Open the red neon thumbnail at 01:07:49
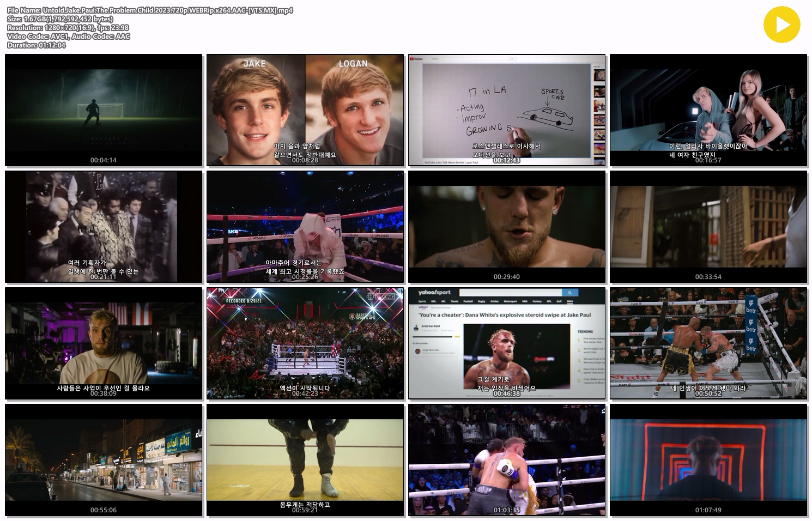This screenshot has height=521, width=812. [708, 460]
